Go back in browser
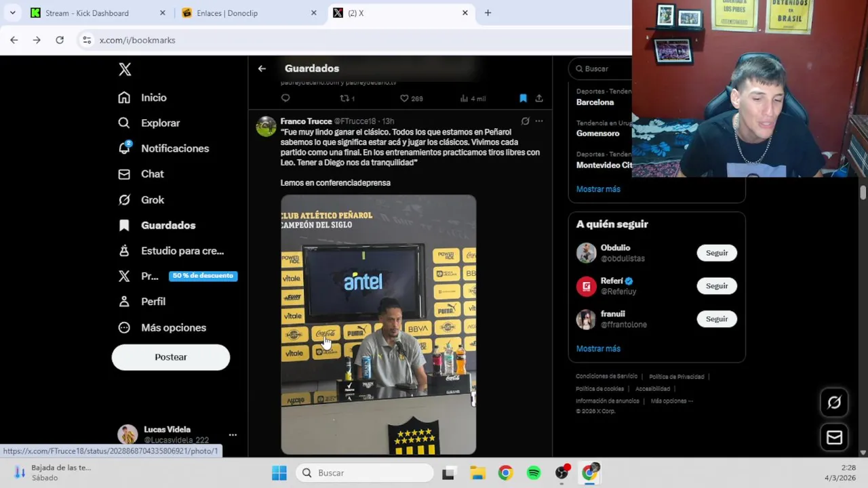 click(x=14, y=40)
